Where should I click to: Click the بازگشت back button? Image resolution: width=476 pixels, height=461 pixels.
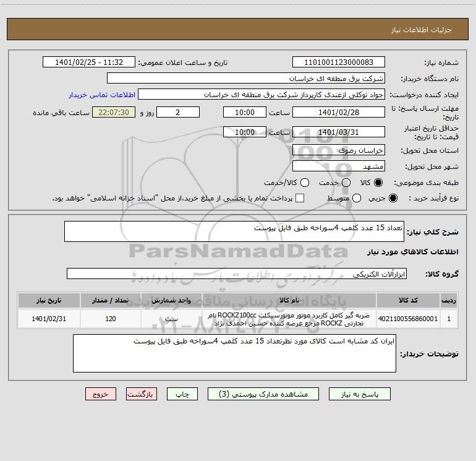(142, 394)
